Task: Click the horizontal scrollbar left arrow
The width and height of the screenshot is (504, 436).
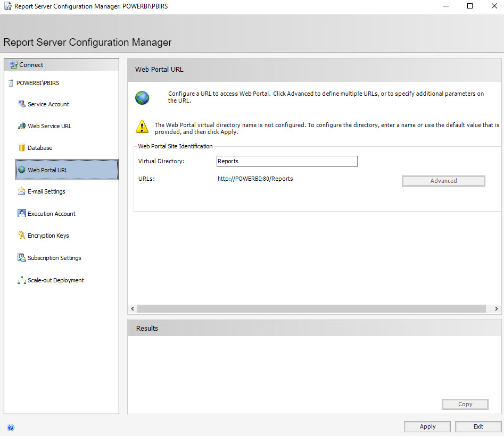Action: click(133, 308)
